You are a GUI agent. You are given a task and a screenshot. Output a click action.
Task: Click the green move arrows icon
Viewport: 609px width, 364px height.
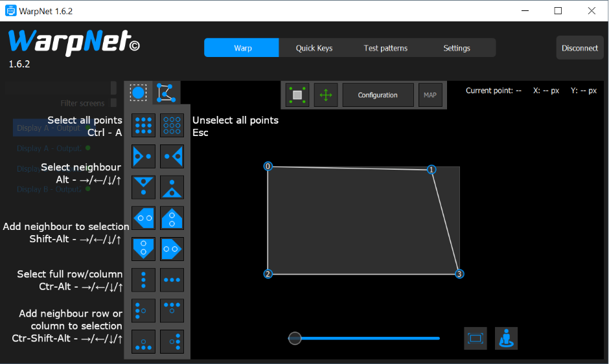click(325, 95)
